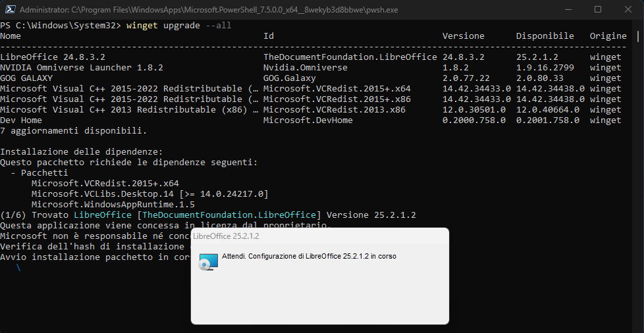Click the 'Dev Home' row name
The height and width of the screenshot is (333, 644).
coord(21,120)
